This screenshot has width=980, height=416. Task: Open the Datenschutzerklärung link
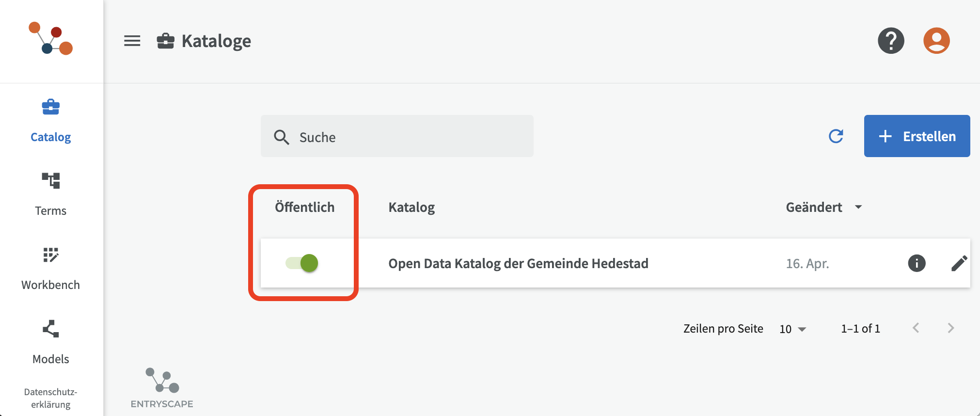(x=51, y=398)
